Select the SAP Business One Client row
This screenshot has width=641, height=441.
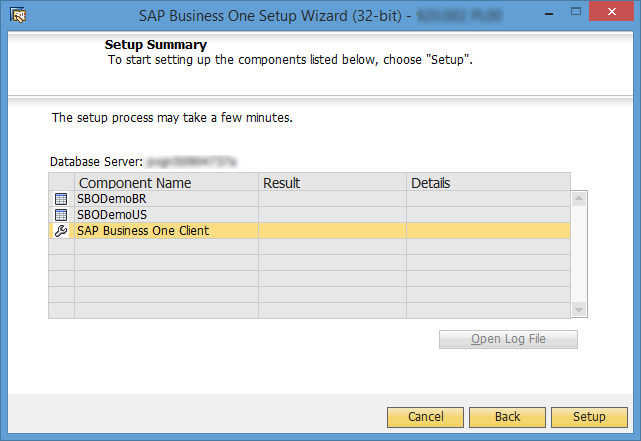pos(309,231)
